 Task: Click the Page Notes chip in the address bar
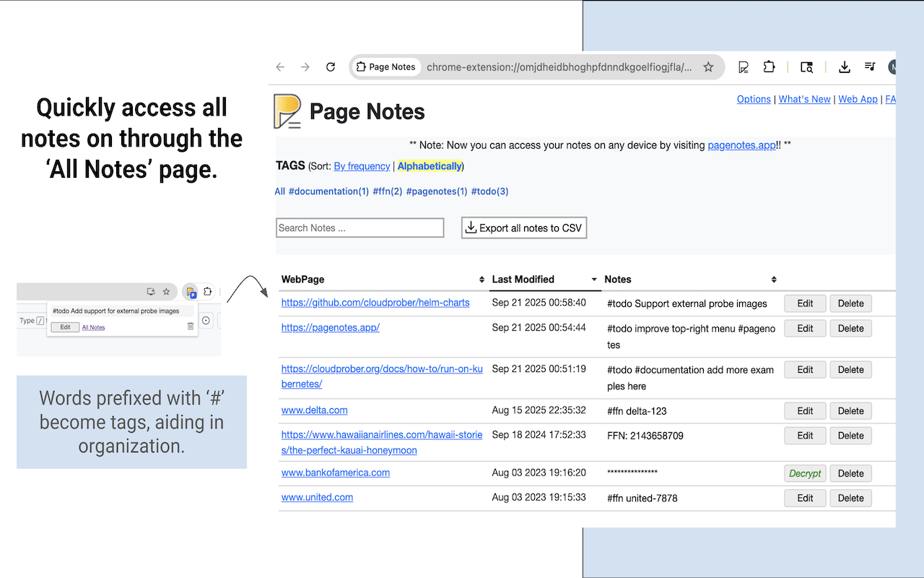386,66
